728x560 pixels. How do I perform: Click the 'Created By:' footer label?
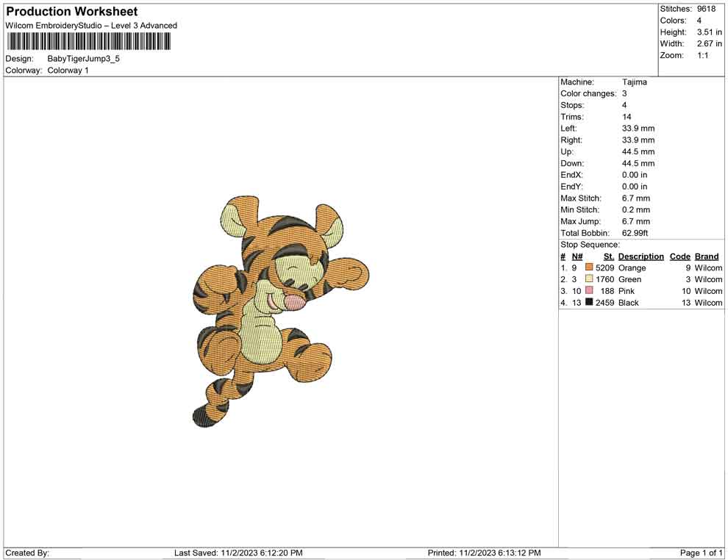point(27,553)
